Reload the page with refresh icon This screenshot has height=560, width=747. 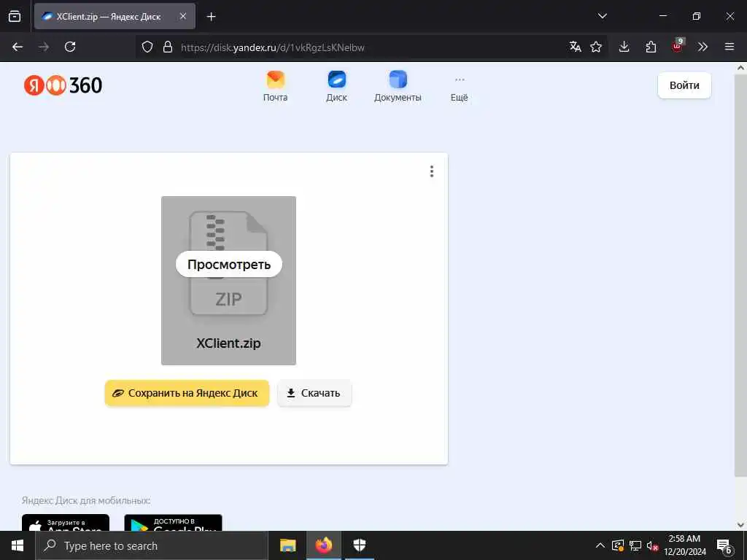pyautogui.click(x=70, y=47)
